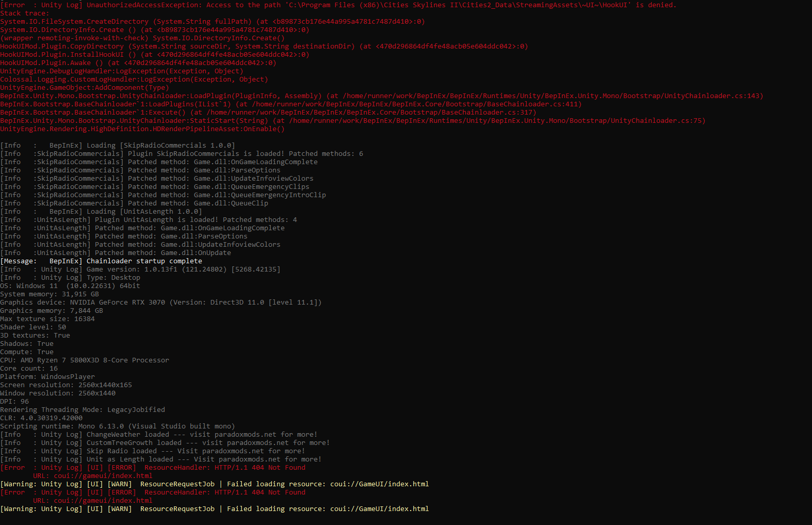This screenshot has height=525, width=812.
Task: Click the 'CustomTreeGrowth loaded' log line
Action: (x=165, y=443)
